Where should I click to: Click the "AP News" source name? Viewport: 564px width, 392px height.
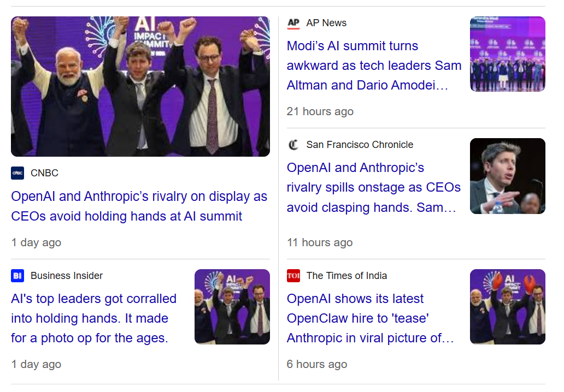click(x=326, y=23)
